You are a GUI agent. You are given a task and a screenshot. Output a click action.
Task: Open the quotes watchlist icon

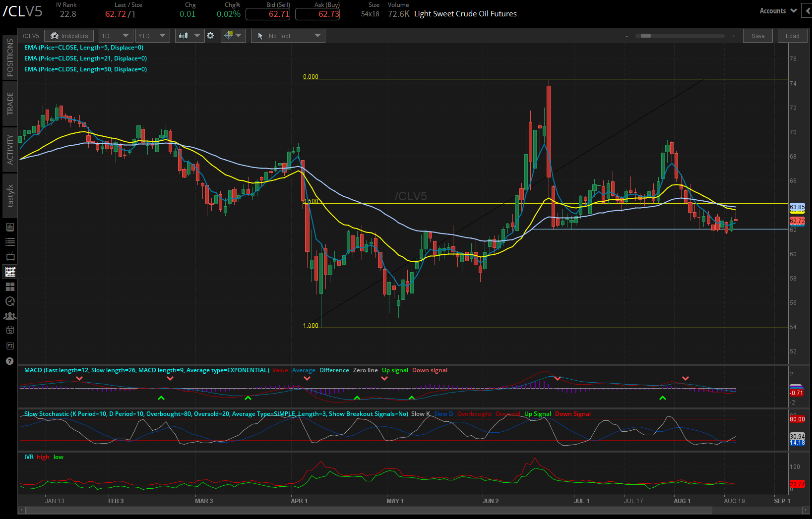coord(9,241)
